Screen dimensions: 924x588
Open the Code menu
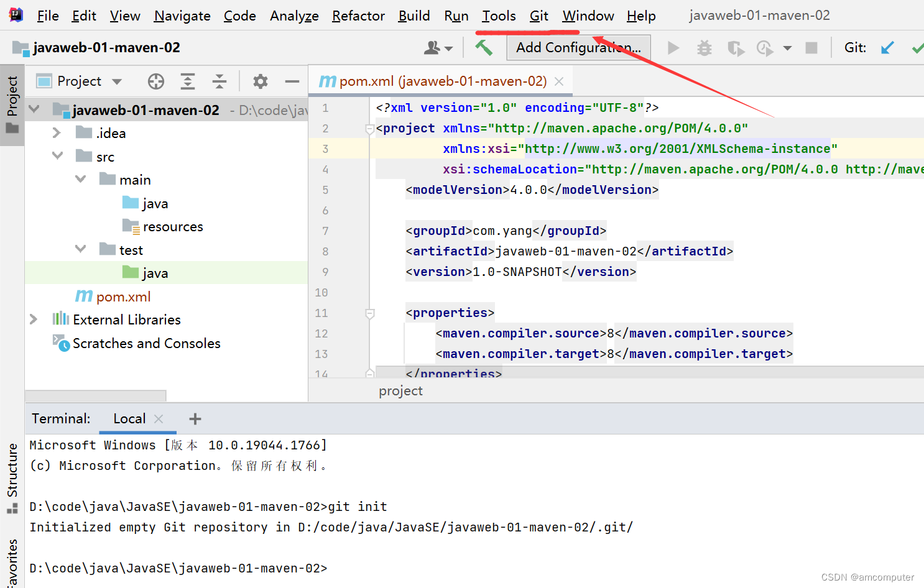240,16
